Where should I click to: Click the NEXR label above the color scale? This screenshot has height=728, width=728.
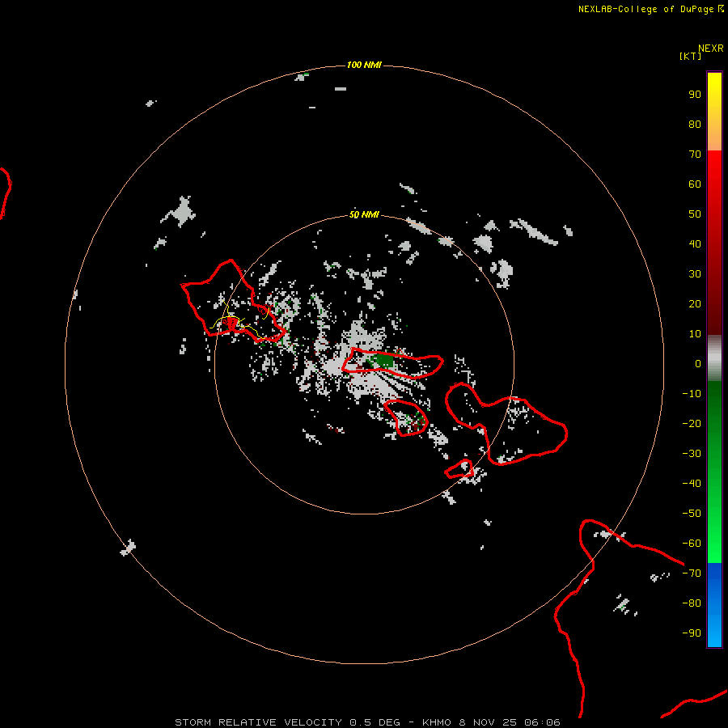[x=710, y=49]
